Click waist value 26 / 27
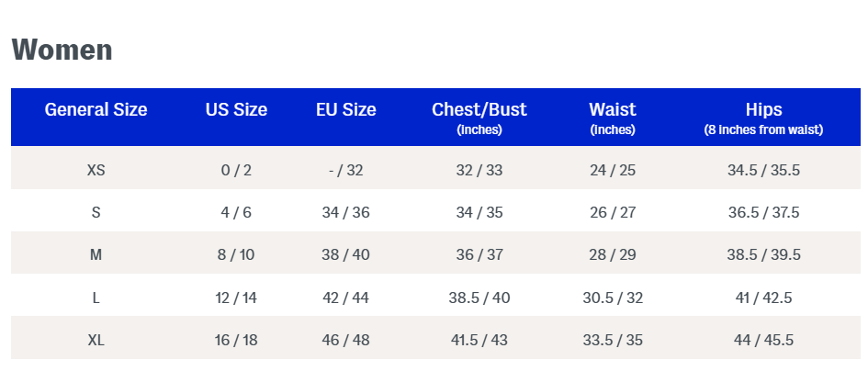This screenshot has height=371, width=868. coord(613,212)
